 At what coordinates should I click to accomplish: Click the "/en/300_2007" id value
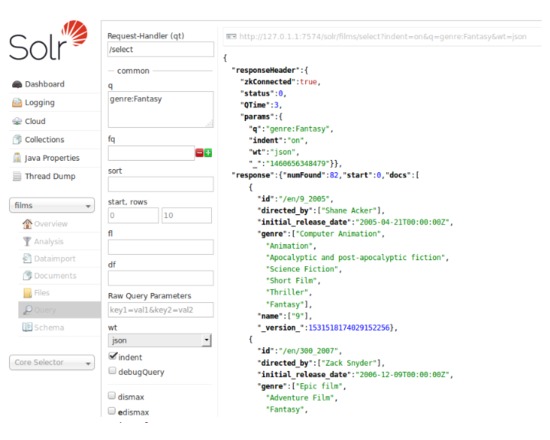(310, 351)
